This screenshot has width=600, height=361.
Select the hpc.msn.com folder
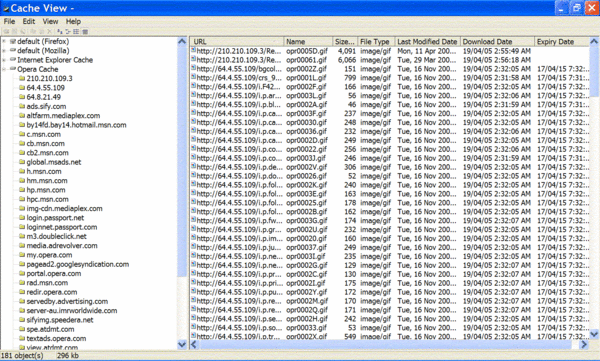click(47, 199)
